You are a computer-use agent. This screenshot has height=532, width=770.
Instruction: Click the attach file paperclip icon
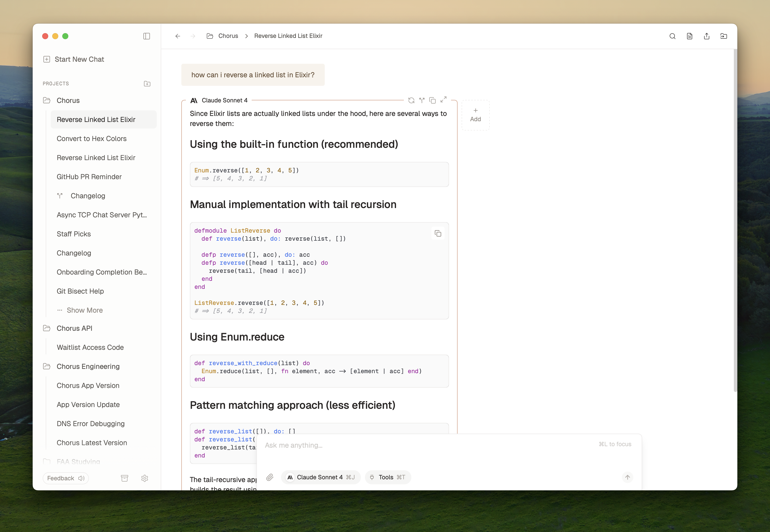[269, 477]
